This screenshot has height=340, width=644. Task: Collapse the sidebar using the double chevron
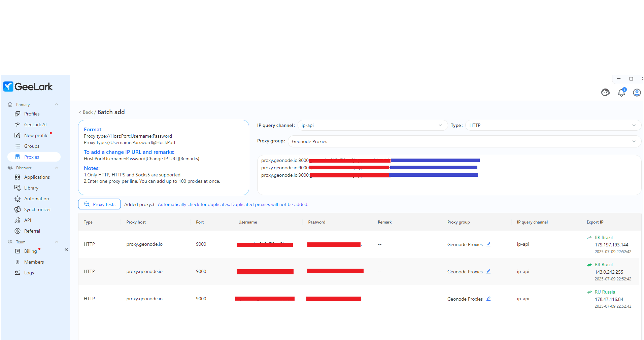tap(66, 249)
